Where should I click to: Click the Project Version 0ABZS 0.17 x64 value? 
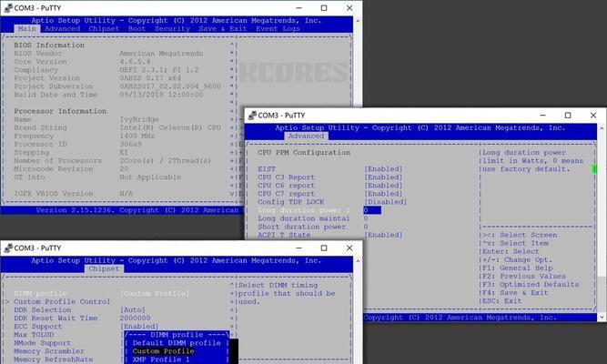(x=150, y=78)
